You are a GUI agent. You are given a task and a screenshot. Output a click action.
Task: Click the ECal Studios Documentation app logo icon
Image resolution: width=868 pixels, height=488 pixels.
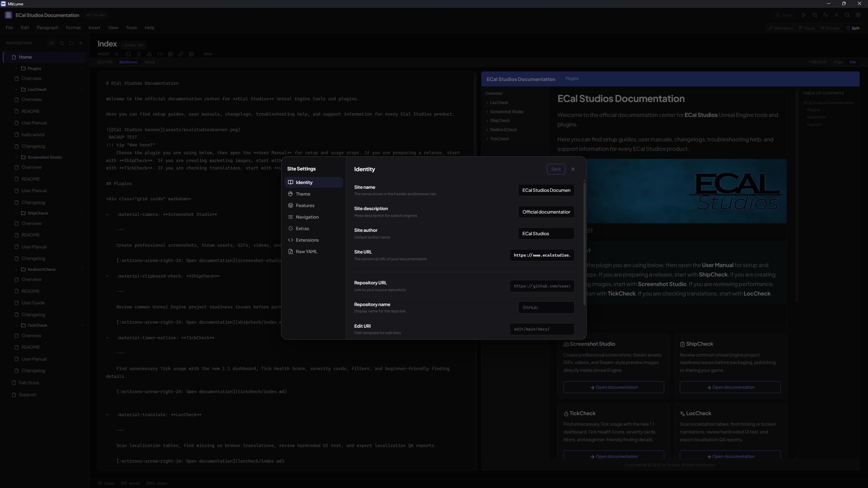pos(8,15)
